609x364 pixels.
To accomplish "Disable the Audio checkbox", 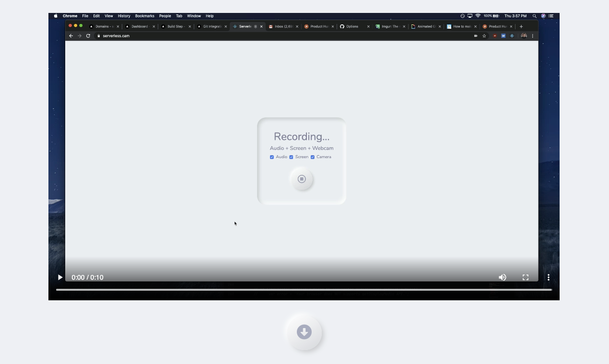I will pos(272,157).
